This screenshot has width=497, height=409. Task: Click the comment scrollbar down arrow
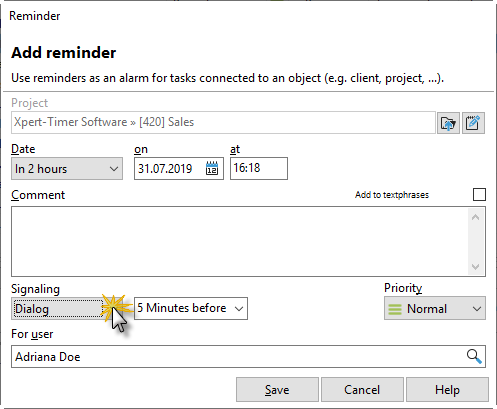pos(476,267)
